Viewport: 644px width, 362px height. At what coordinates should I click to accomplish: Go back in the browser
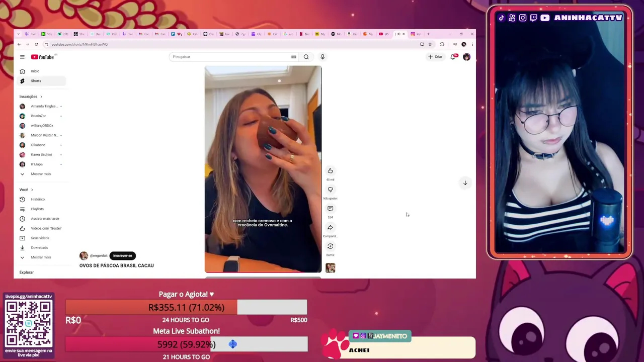point(19,44)
